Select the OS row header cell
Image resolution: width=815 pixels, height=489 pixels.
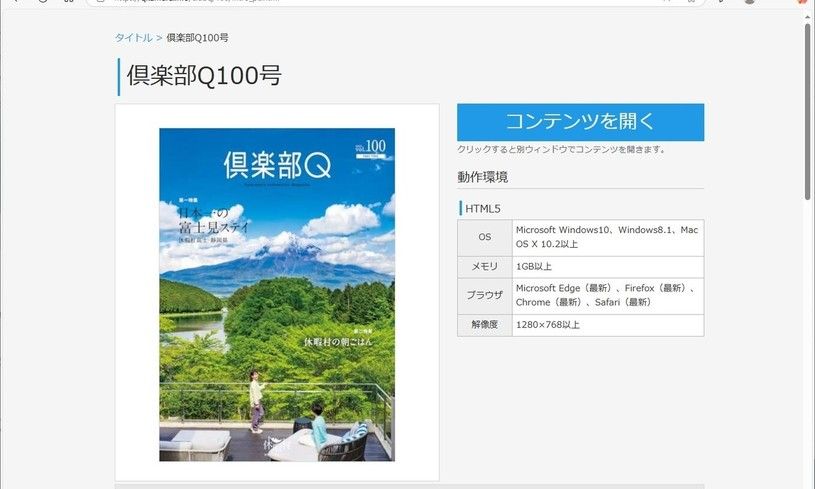(x=485, y=237)
